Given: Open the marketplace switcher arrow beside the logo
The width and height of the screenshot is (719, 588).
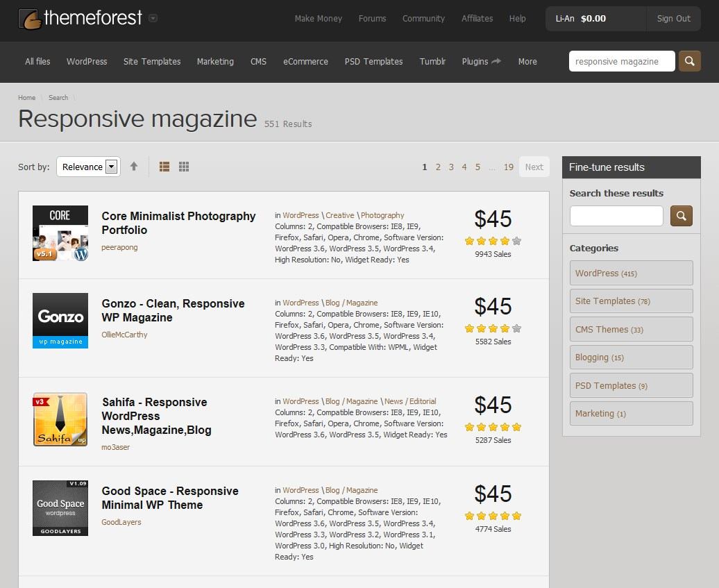Looking at the screenshot, I should point(153,18).
